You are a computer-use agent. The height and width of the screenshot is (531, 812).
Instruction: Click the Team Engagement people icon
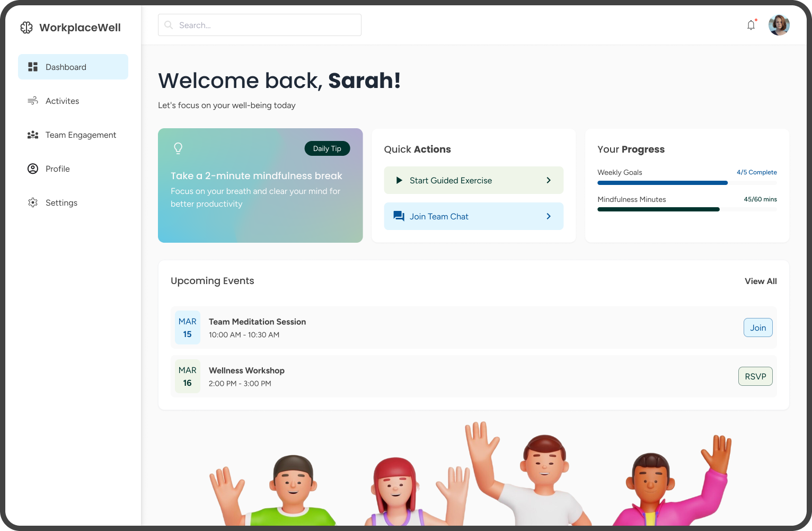point(33,135)
